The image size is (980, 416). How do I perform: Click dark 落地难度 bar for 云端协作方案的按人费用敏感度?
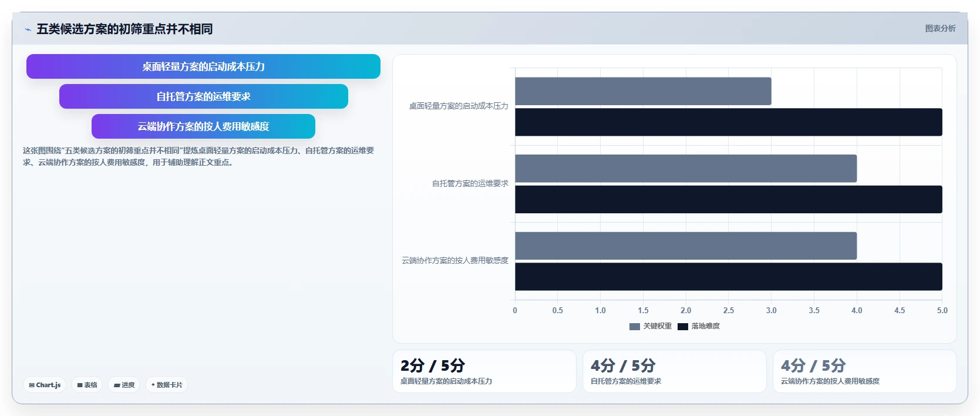[x=729, y=277]
